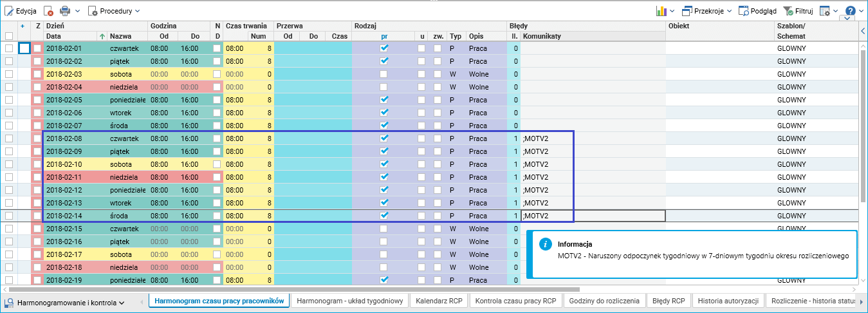868x313 pixels.
Task: Switch to 'Harmonogram - układ tygodniowy' tab
Action: click(349, 301)
